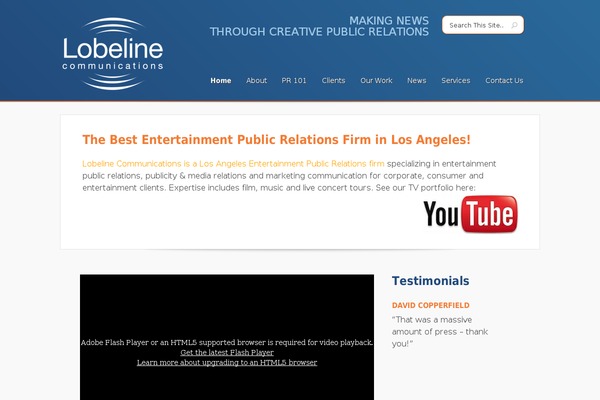
Task: Go to the Contact Us page
Action: tap(504, 80)
